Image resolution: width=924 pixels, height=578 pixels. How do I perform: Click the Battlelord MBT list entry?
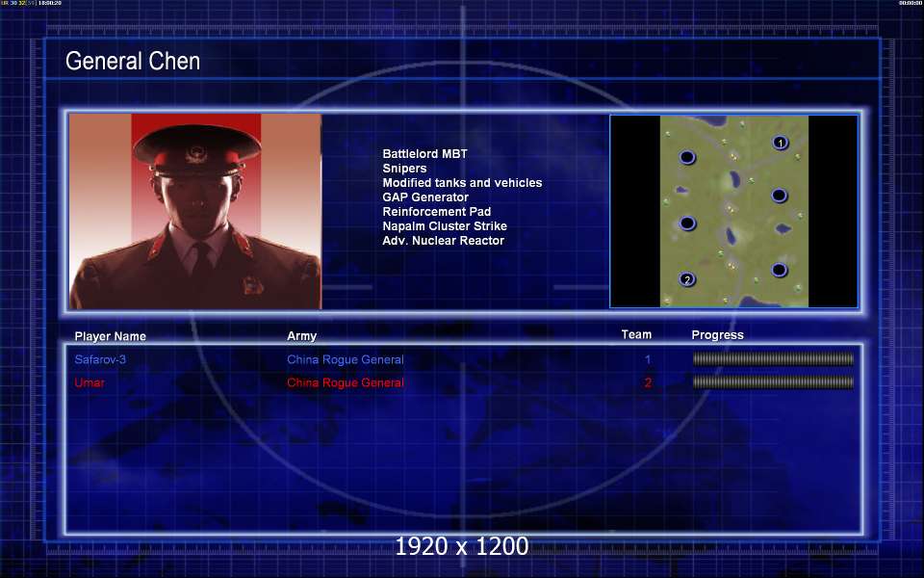pyautogui.click(x=424, y=154)
